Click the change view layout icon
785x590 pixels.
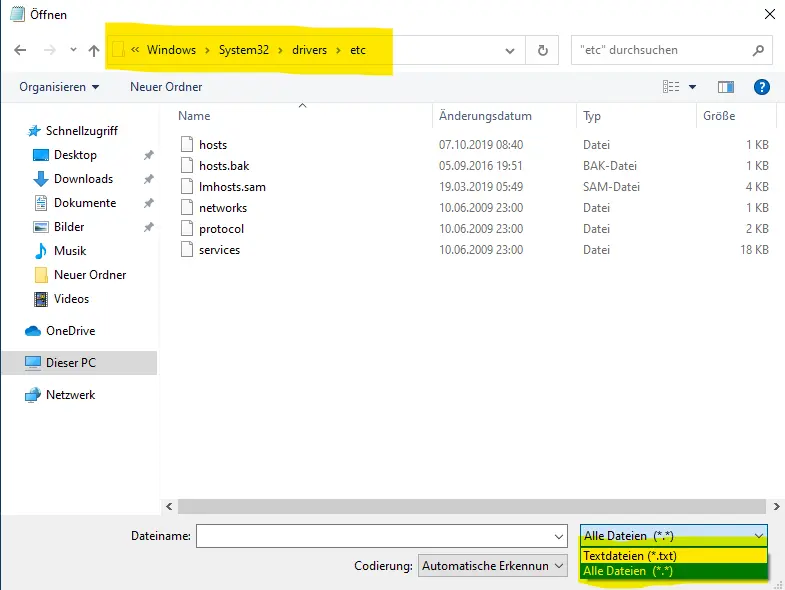coord(672,87)
